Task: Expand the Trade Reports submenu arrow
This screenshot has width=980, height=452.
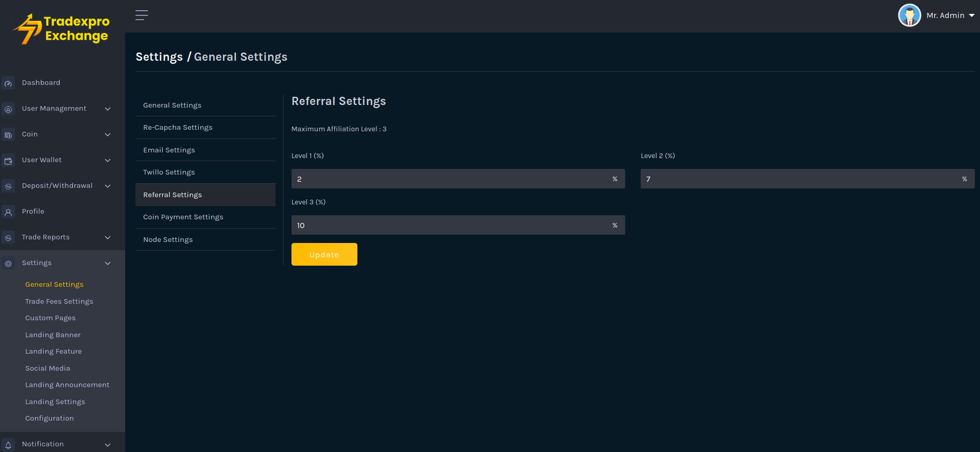Action: 108,238
